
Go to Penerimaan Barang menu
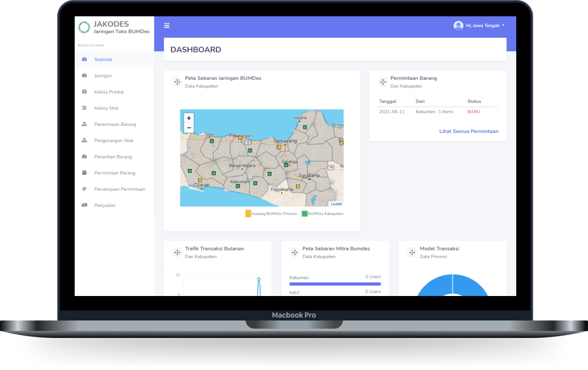pyautogui.click(x=114, y=124)
